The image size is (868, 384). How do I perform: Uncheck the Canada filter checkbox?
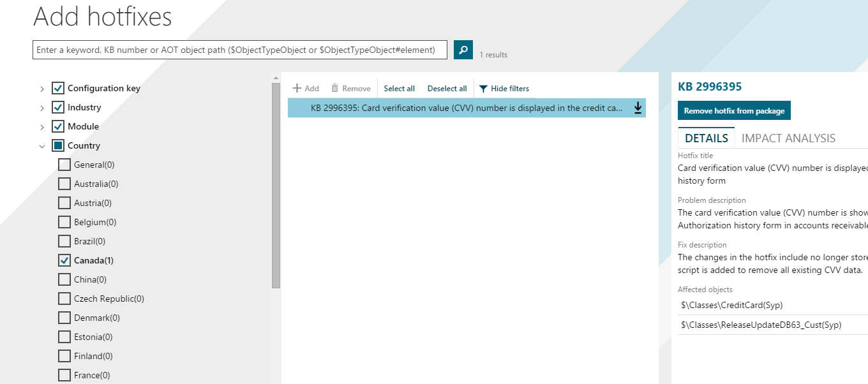(64, 260)
